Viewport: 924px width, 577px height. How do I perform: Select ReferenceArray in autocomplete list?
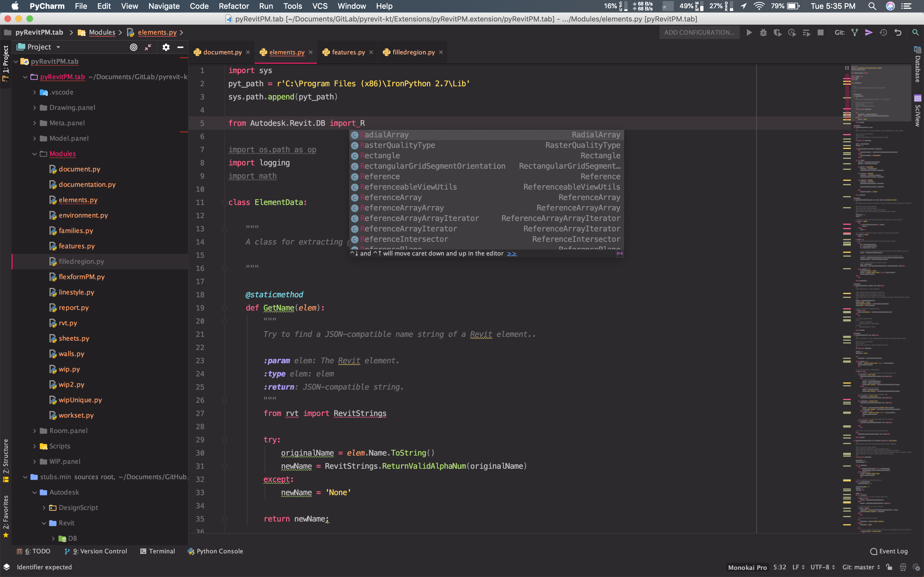coord(391,197)
